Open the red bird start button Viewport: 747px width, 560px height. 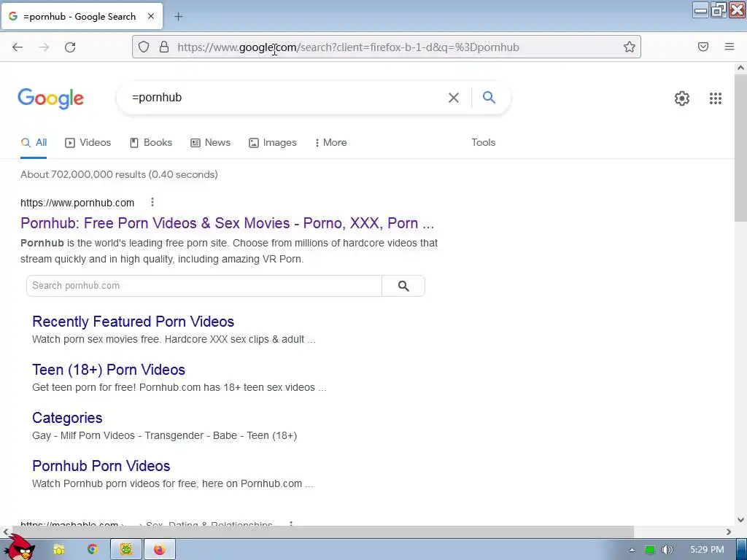click(x=19, y=548)
